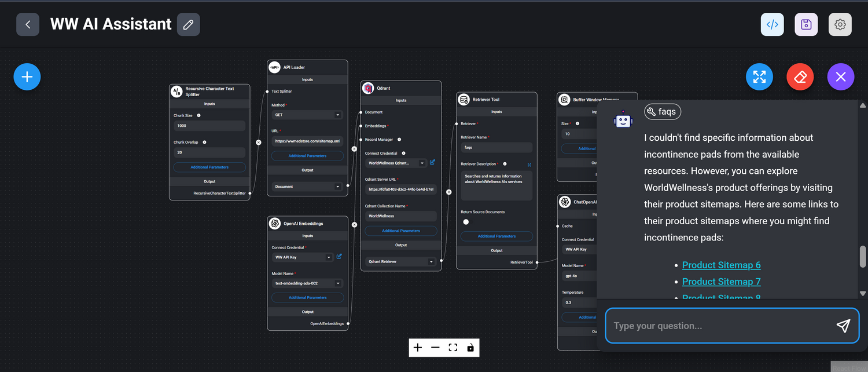This screenshot has height=372, width=868.
Task: Show Chunk Size info tooltip
Action: 198,115
